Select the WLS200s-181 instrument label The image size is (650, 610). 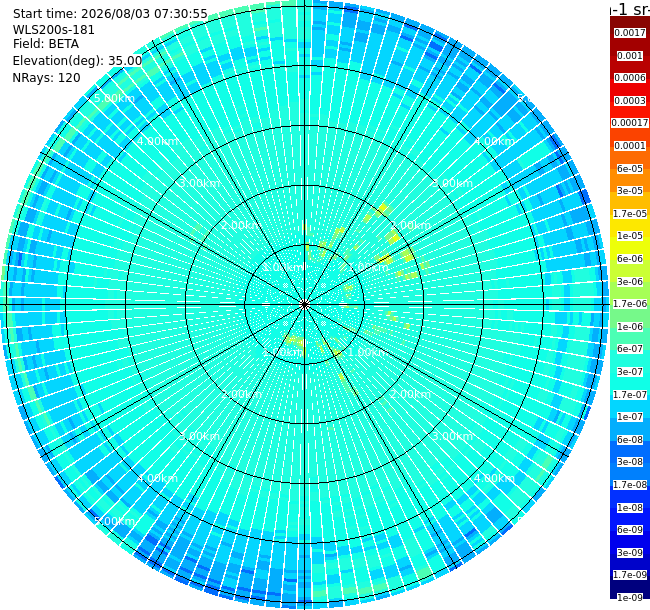(53, 30)
